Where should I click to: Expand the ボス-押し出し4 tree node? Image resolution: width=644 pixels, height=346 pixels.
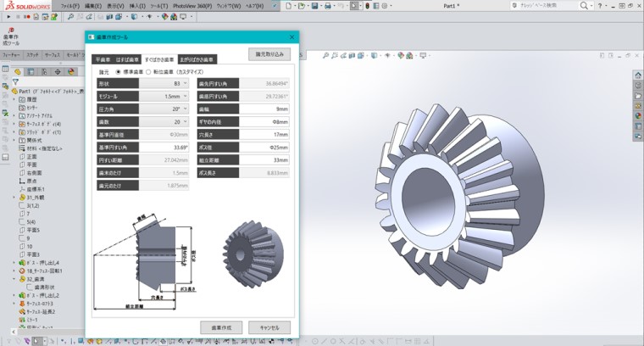pos(14,263)
